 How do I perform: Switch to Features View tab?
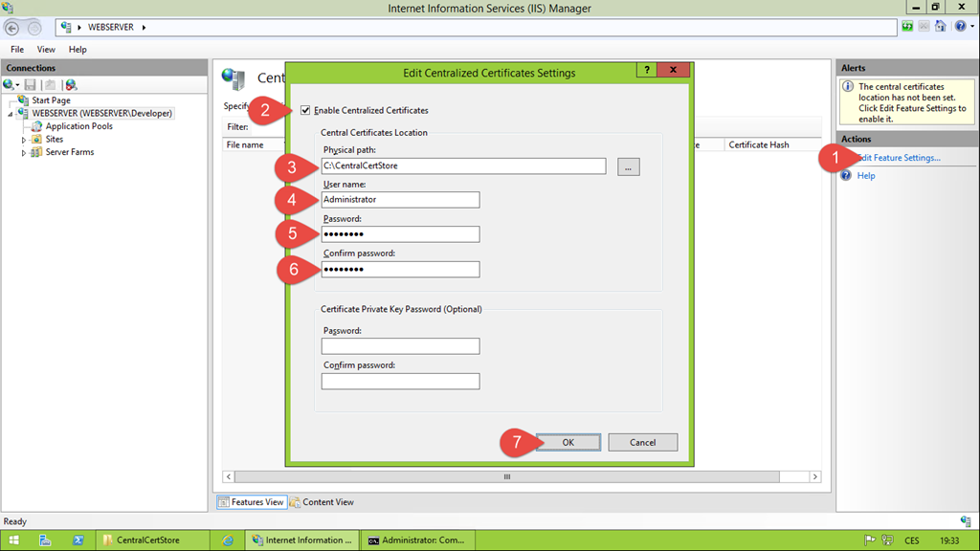click(x=252, y=501)
